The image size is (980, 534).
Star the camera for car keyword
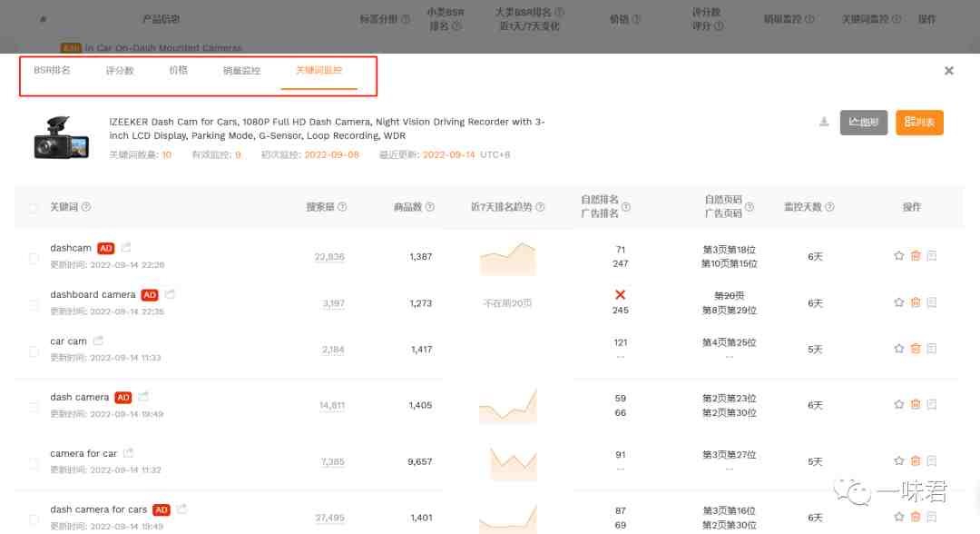(x=898, y=460)
